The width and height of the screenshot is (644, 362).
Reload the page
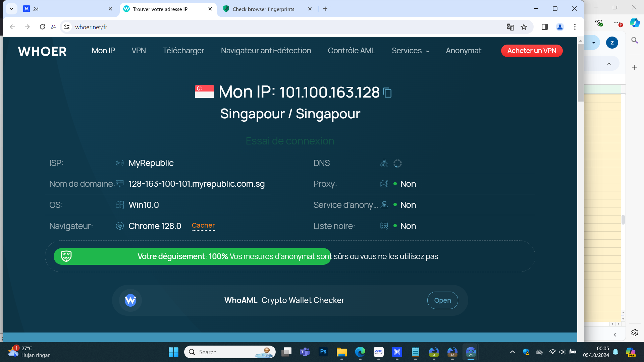click(42, 27)
